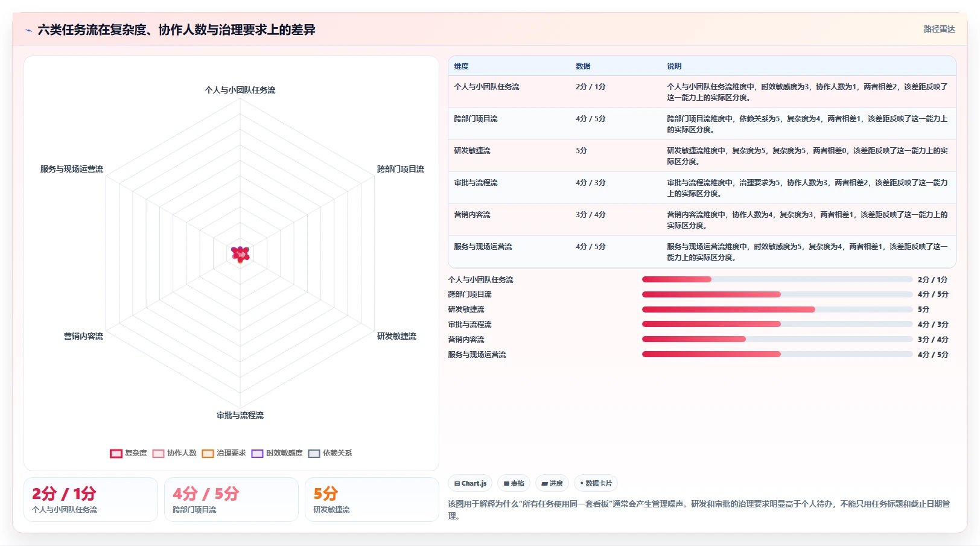This screenshot has width=980, height=546.
Task: Click the 服务与现场运营流 progress bar
Action: click(777, 354)
